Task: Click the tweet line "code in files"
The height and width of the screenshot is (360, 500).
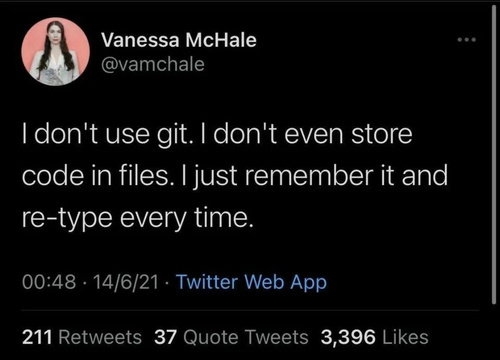Action: (235, 176)
